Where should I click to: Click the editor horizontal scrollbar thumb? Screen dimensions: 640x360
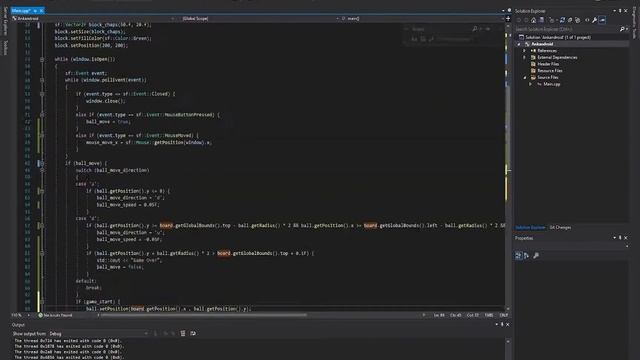click(x=203, y=315)
